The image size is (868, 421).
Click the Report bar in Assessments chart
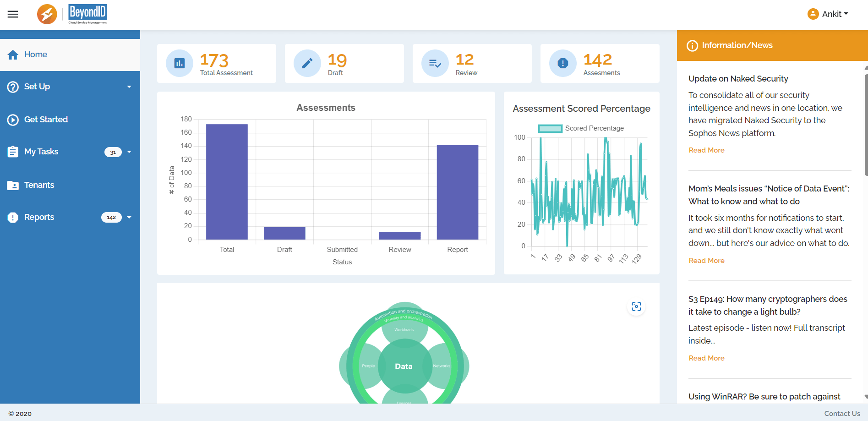(457, 192)
